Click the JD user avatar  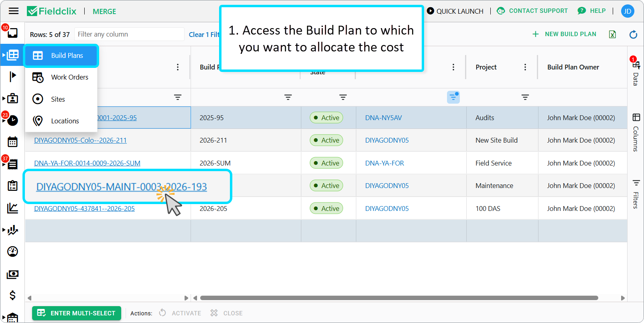click(628, 11)
